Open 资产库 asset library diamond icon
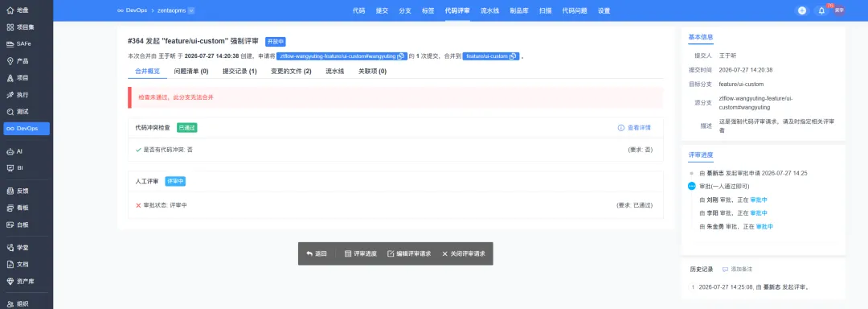This screenshot has height=309, width=868. (10, 282)
